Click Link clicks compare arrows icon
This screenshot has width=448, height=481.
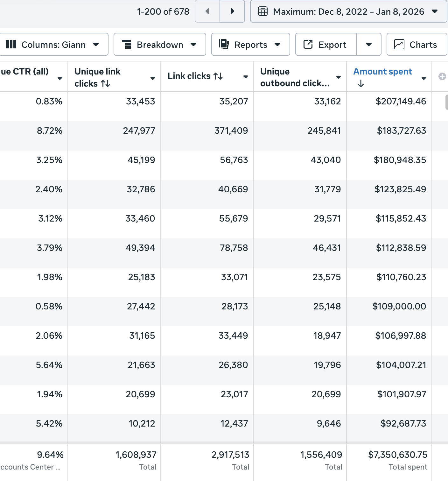218,76
